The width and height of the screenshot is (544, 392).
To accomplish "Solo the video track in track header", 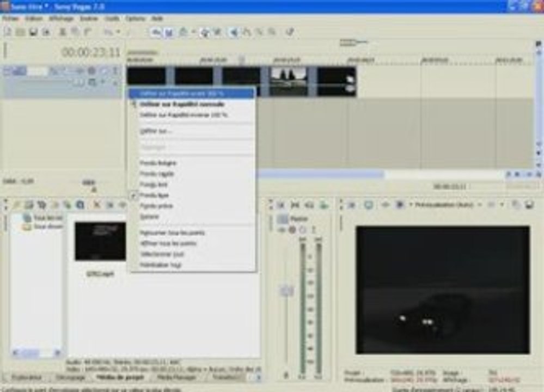I will pos(115,71).
